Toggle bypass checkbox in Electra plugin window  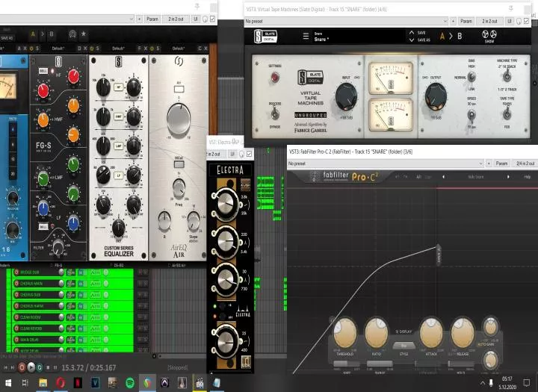249,154
